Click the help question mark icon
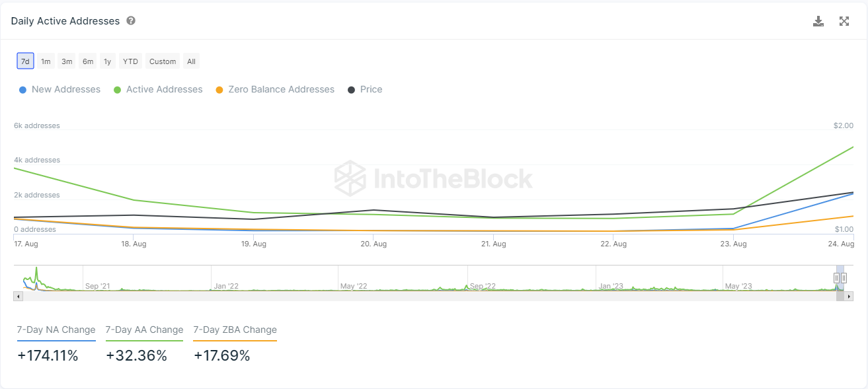868x389 pixels. click(131, 21)
